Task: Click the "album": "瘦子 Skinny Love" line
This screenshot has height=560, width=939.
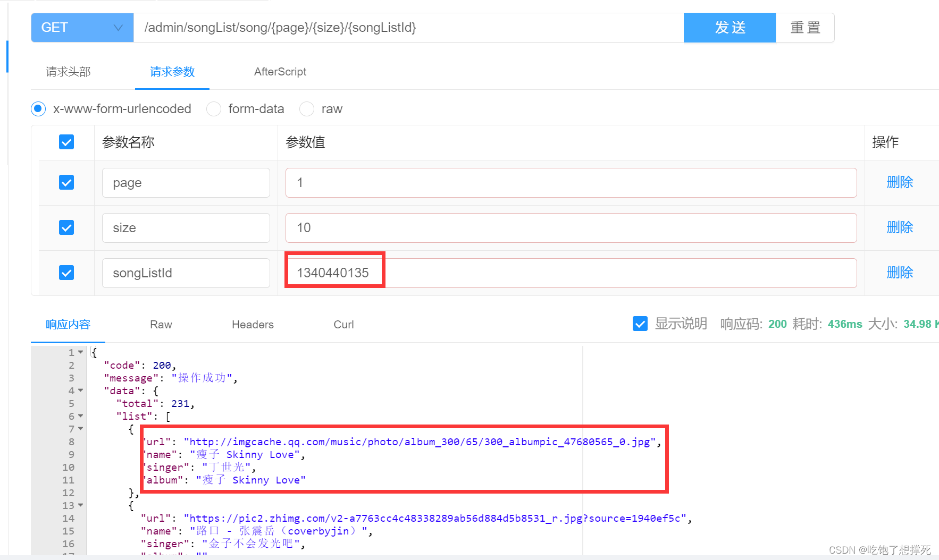Action: [223, 480]
